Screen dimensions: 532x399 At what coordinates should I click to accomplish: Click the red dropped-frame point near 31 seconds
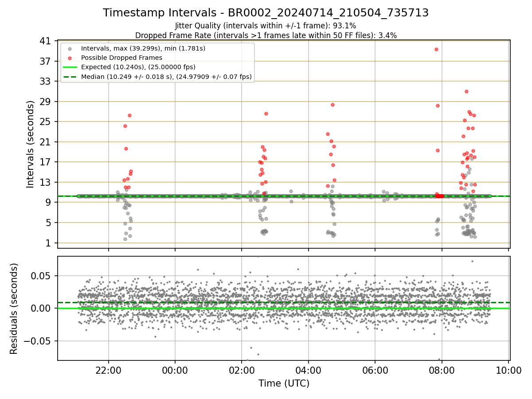click(x=466, y=91)
